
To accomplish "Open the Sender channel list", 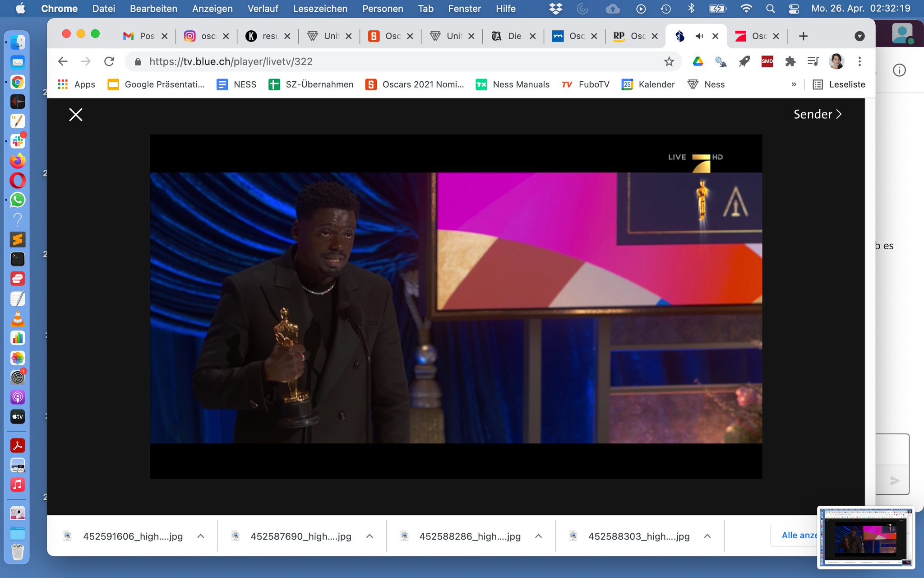I will (x=817, y=114).
